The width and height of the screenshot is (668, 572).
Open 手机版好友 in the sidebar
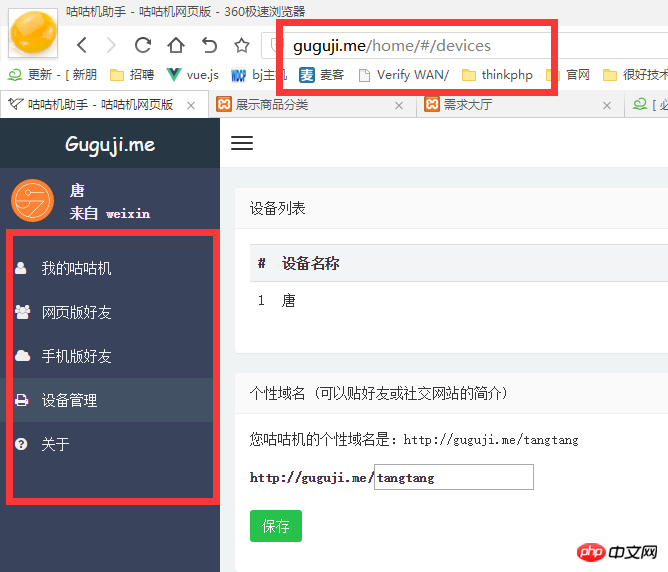pyautogui.click(x=110, y=356)
